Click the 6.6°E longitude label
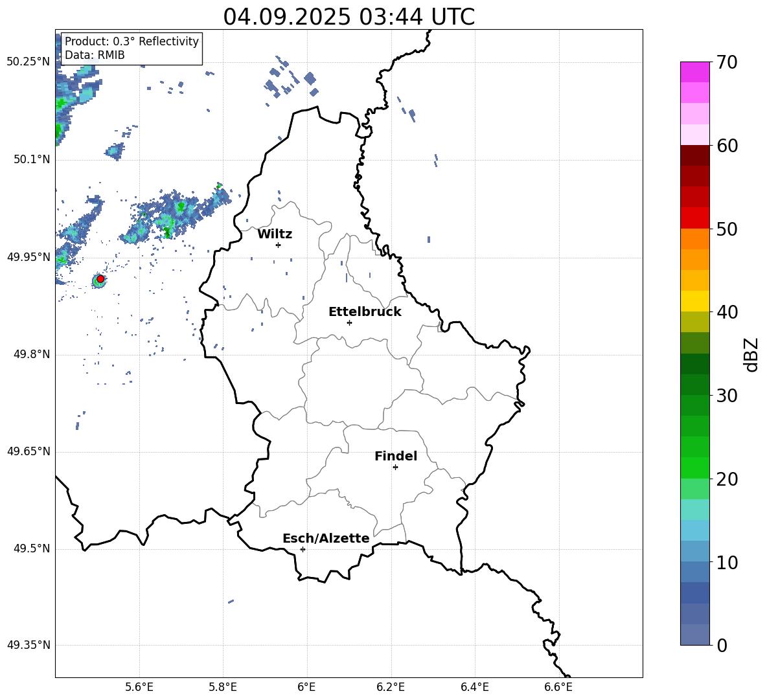The image size is (767, 700). click(x=558, y=687)
